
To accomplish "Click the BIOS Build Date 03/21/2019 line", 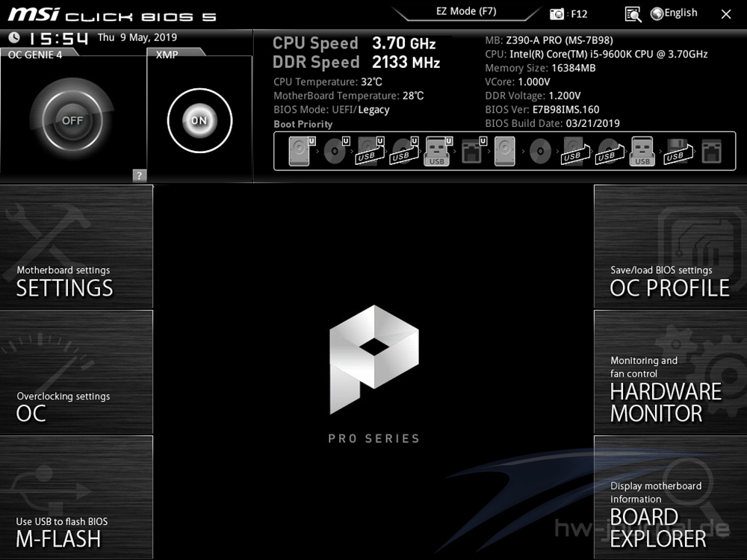I will [x=552, y=123].
